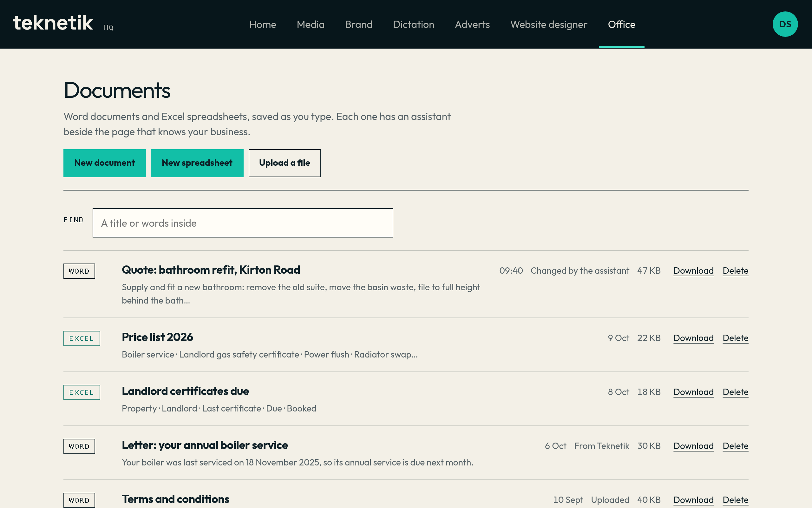The height and width of the screenshot is (508, 812).
Task: Create a New spreadsheet
Action: click(x=197, y=163)
